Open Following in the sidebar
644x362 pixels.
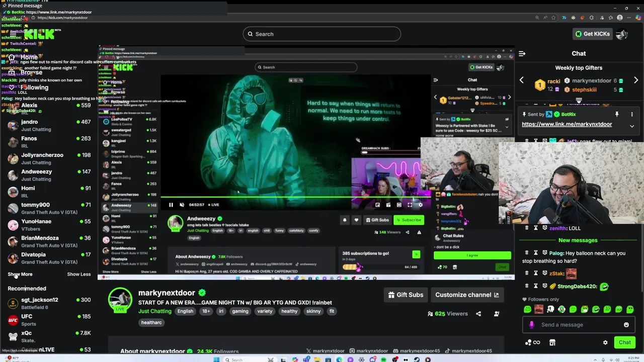pos(29,87)
